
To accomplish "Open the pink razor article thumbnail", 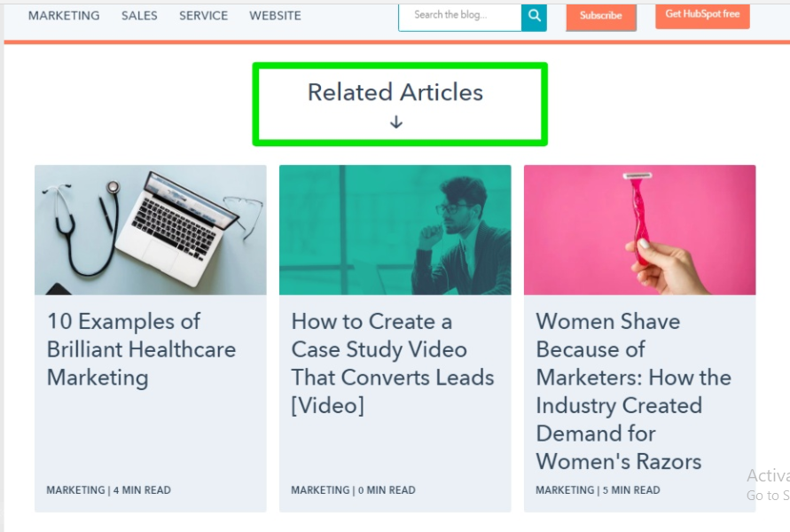I will [x=640, y=230].
